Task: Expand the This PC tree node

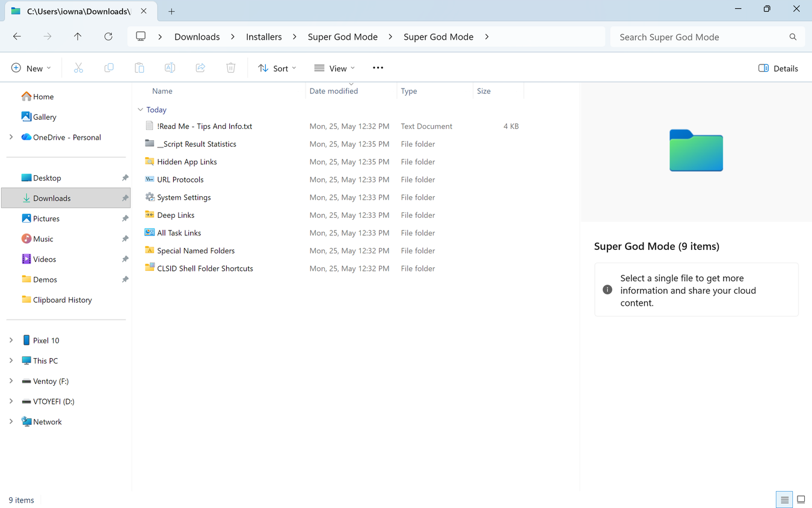Action: [x=11, y=361]
